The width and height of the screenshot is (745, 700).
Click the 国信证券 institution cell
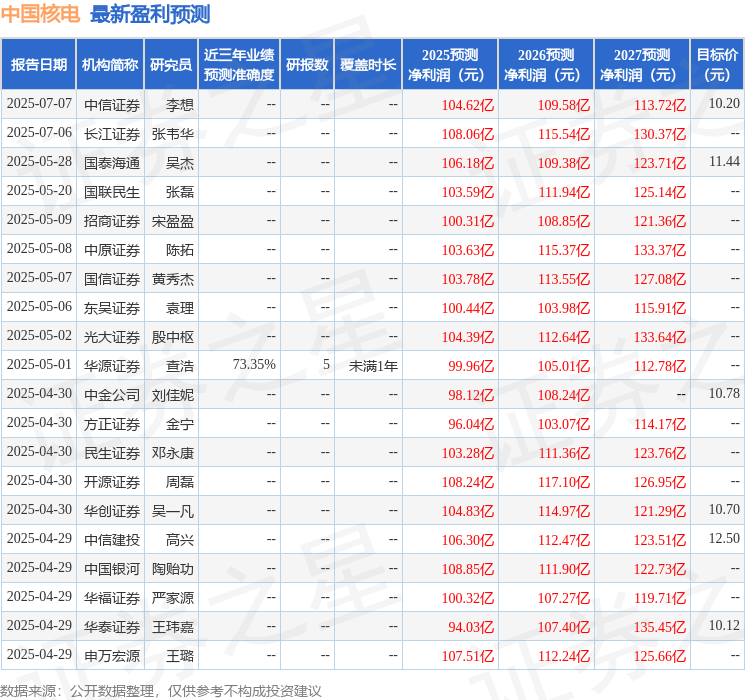point(112,279)
